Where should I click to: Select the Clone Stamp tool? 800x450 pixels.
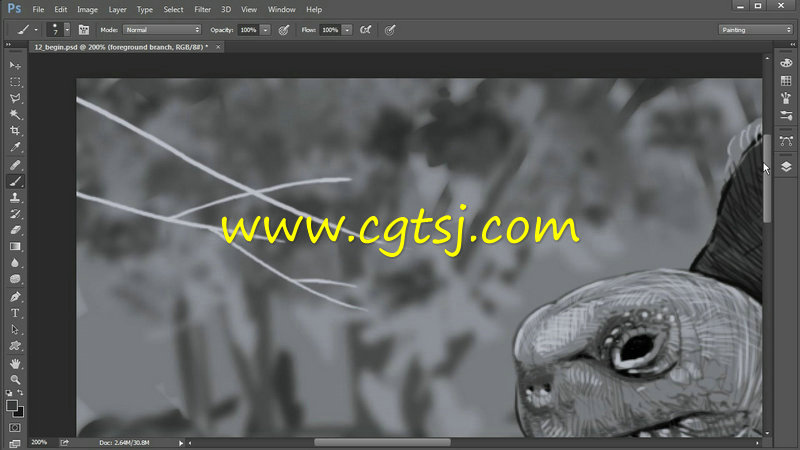[x=15, y=197]
